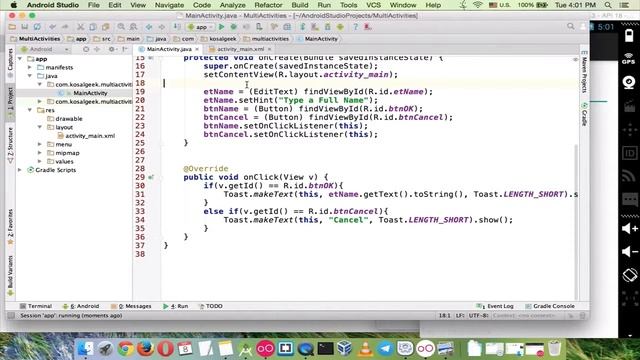
Task: Collapse the res folder node
Action: [x=30, y=110]
